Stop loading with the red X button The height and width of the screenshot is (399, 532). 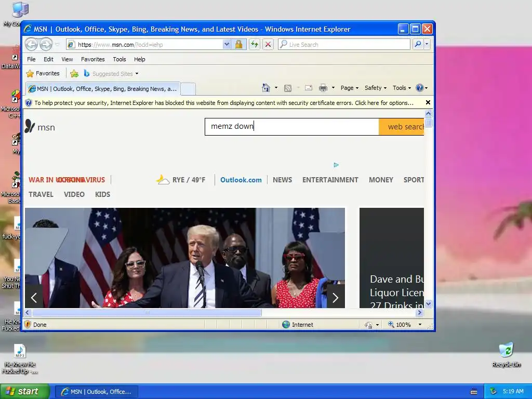pyautogui.click(x=268, y=44)
